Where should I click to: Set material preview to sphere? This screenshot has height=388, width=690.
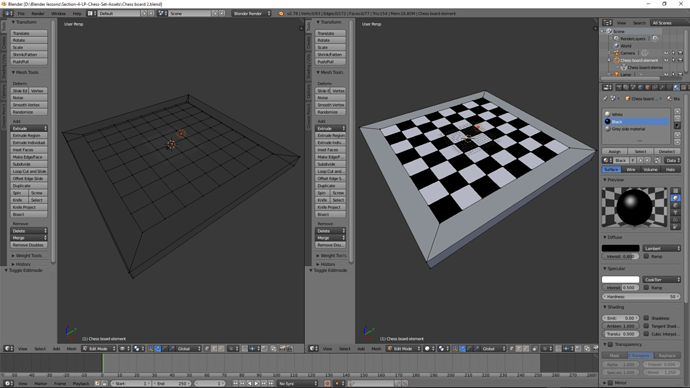pyautogui.click(x=675, y=198)
